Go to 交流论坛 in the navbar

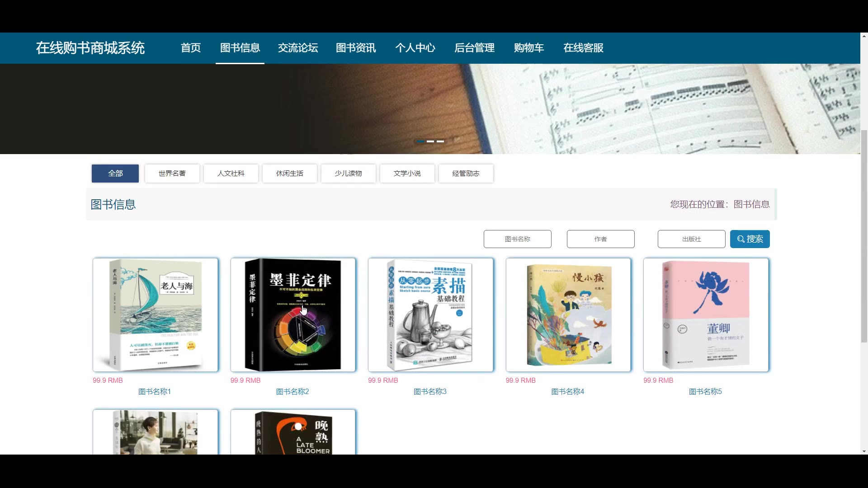298,48
